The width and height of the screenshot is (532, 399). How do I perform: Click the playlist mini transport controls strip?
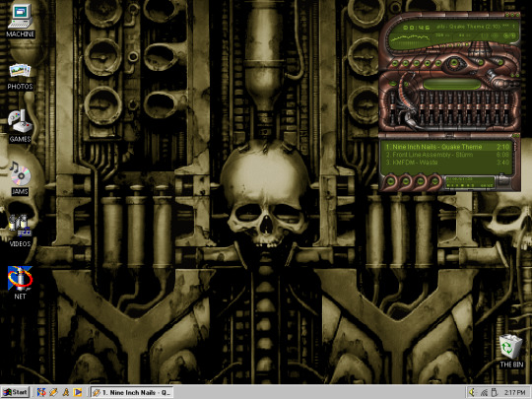coord(461,185)
